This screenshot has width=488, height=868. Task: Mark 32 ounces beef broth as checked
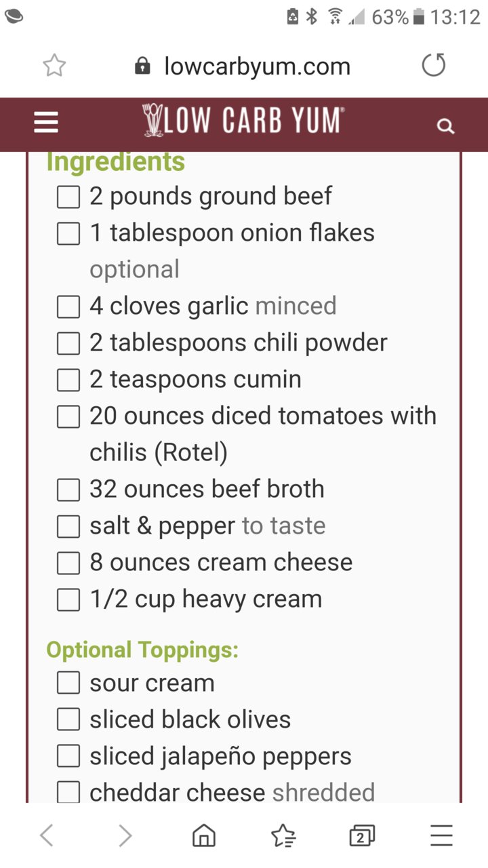point(68,490)
